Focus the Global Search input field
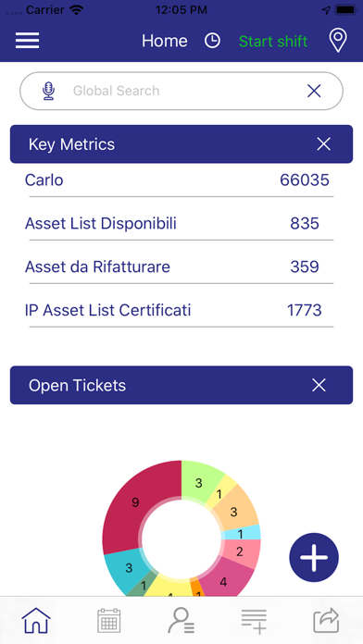The image size is (363, 644). (x=181, y=91)
